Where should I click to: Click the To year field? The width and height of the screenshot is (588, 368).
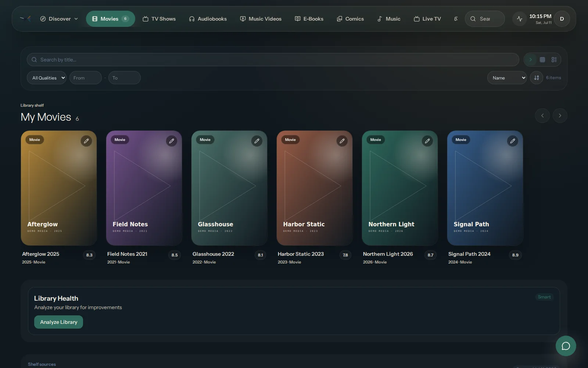125,78
